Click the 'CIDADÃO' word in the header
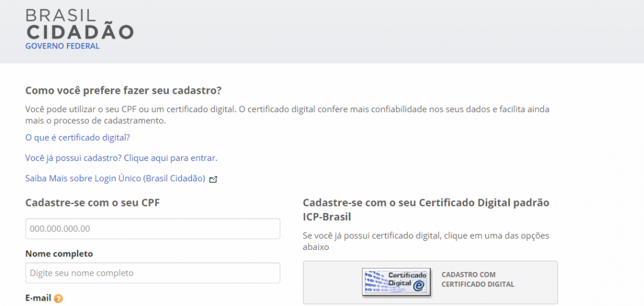The width and height of the screenshot is (644, 306). tap(79, 33)
